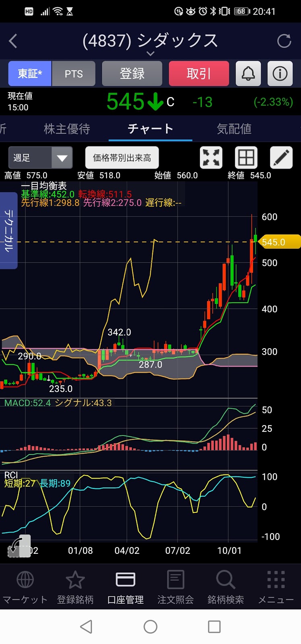Open 週足 timeframe dropdown

(41, 157)
